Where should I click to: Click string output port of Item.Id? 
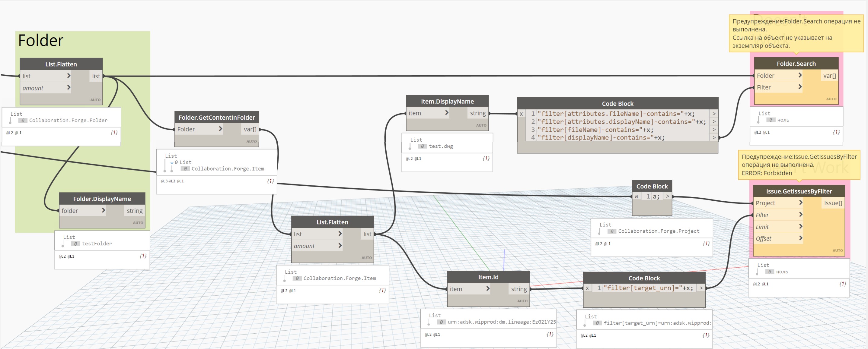[519, 289]
